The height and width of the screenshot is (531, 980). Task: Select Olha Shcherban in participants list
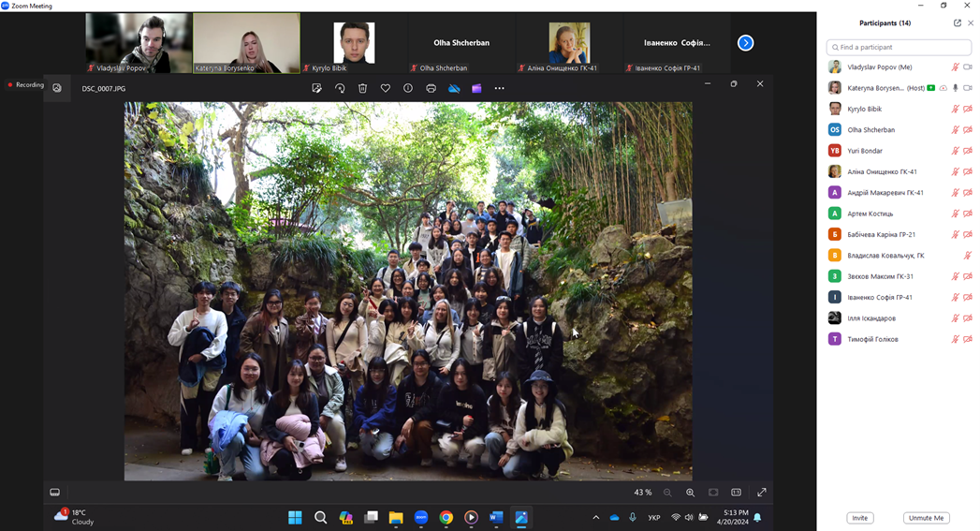(x=870, y=130)
